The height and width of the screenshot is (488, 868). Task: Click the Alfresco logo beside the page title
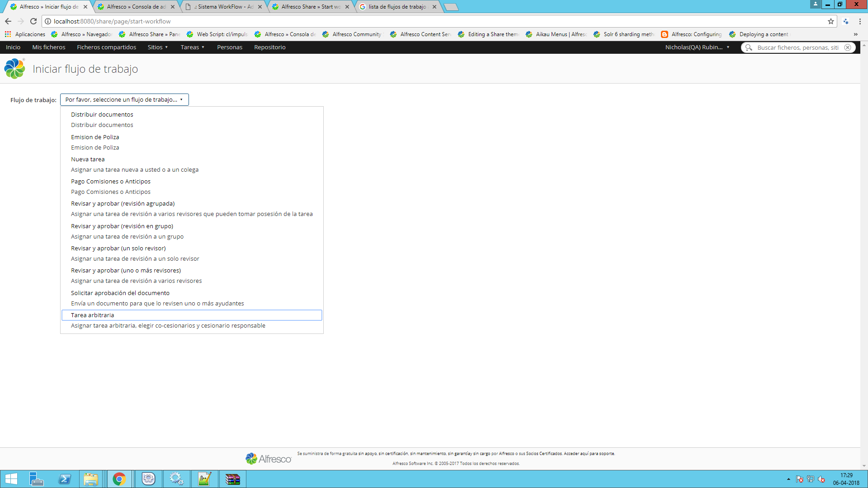(14, 69)
